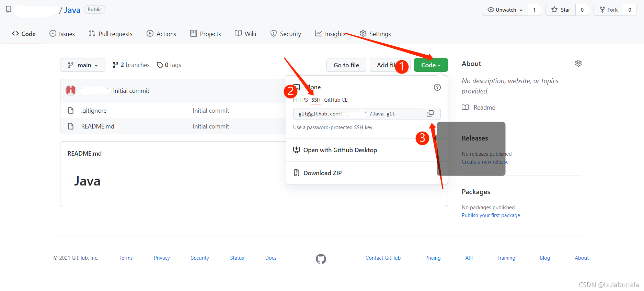644x291 pixels.
Task: Expand the main branch dropdown
Action: point(83,65)
